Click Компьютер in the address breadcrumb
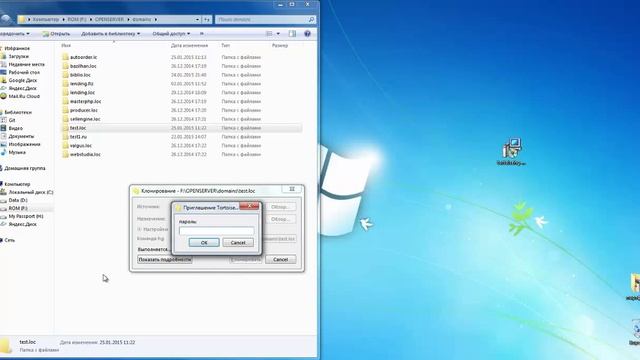Viewport: 640px width, 360px height. click(x=46, y=19)
